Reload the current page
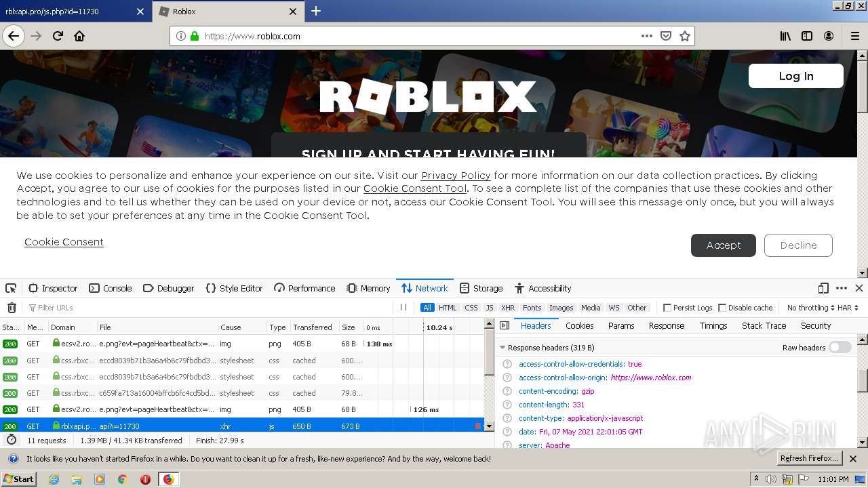 pos(58,36)
